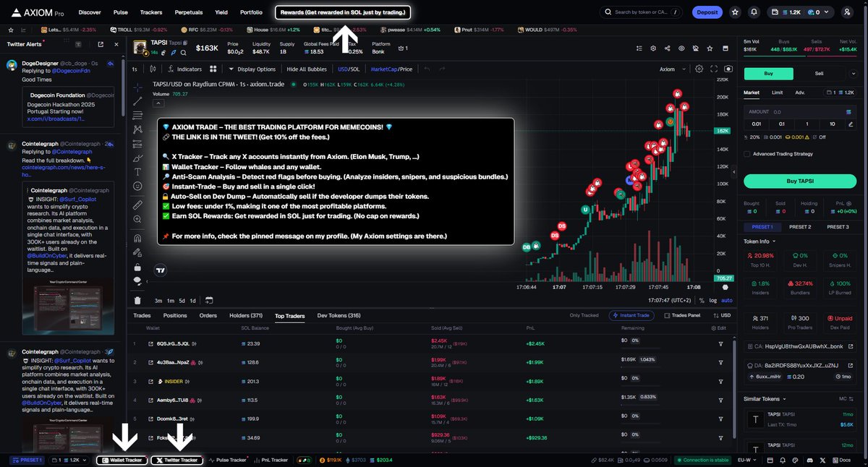Click the eye icon in token header
Screen dimensions: 868x467
click(x=681, y=48)
